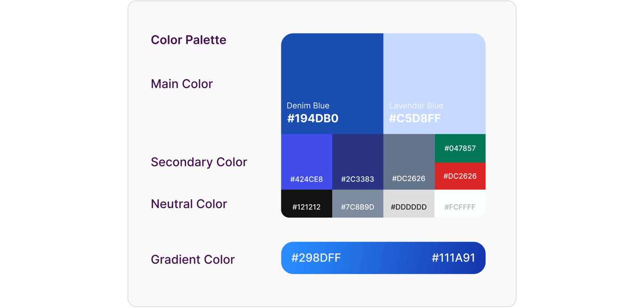Select the Lavender Blue #C5D8FF swatch
Viewport: 644px width, 308px height.
tap(434, 84)
